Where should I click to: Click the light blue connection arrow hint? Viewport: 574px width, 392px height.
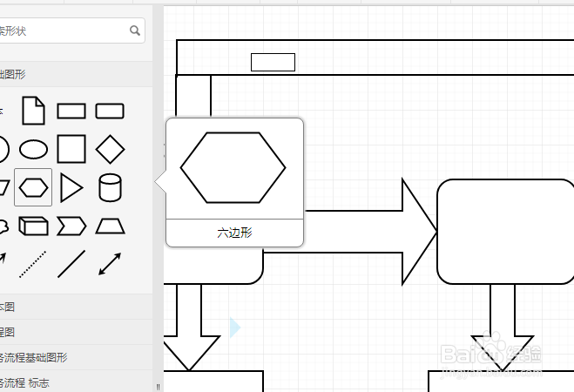235,328
